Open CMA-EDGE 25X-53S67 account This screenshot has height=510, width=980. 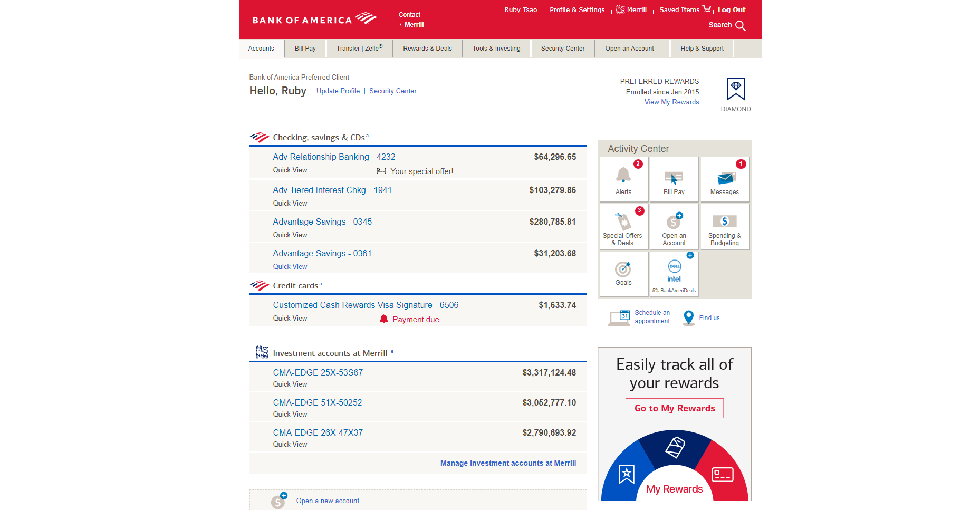point(318,373)
